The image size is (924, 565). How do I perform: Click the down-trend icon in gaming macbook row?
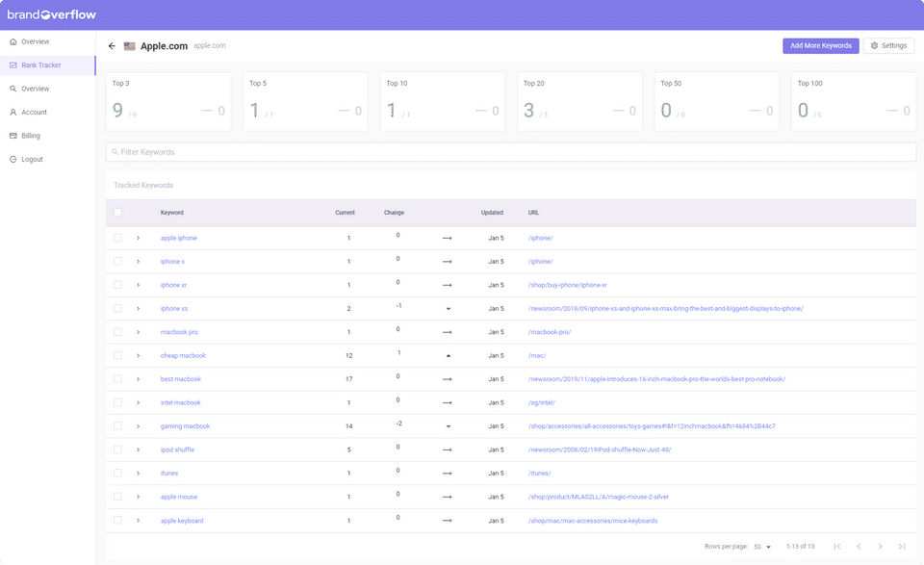pyautogui.click(x=448, y=426)
